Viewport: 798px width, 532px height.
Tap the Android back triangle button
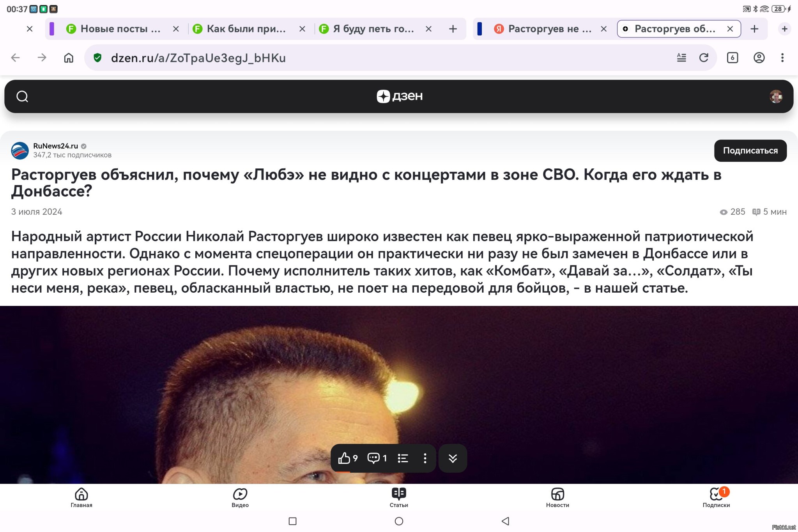click(x=505, y=521)
